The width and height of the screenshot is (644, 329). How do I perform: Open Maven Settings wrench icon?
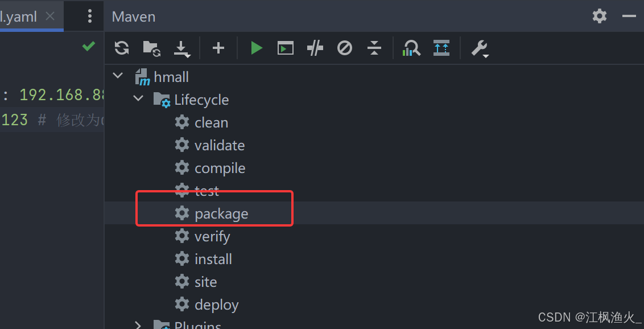click(480, 49)
